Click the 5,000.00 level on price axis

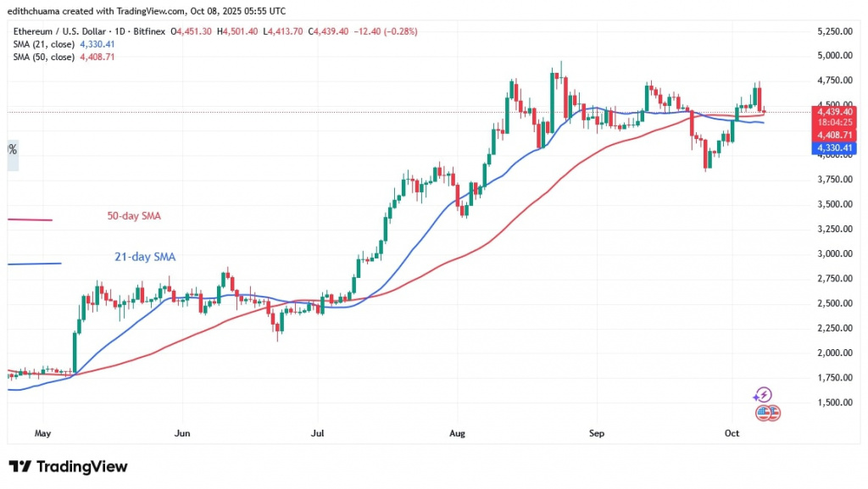click(x=834, y=56)
